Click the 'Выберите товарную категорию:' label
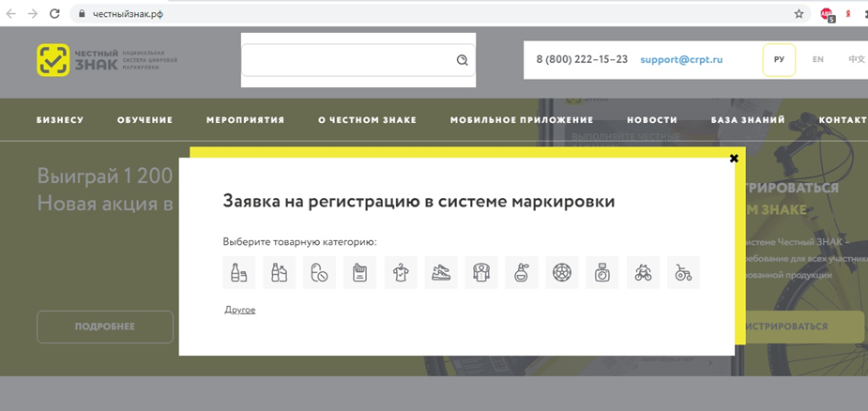Viewport: 868px width, 411px height. coord(299,242)
